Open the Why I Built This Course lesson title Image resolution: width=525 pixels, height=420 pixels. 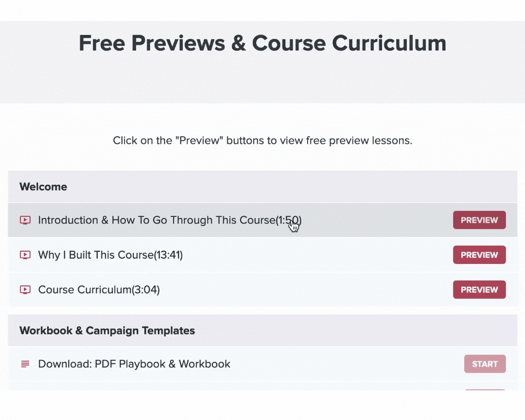(110, 255)
